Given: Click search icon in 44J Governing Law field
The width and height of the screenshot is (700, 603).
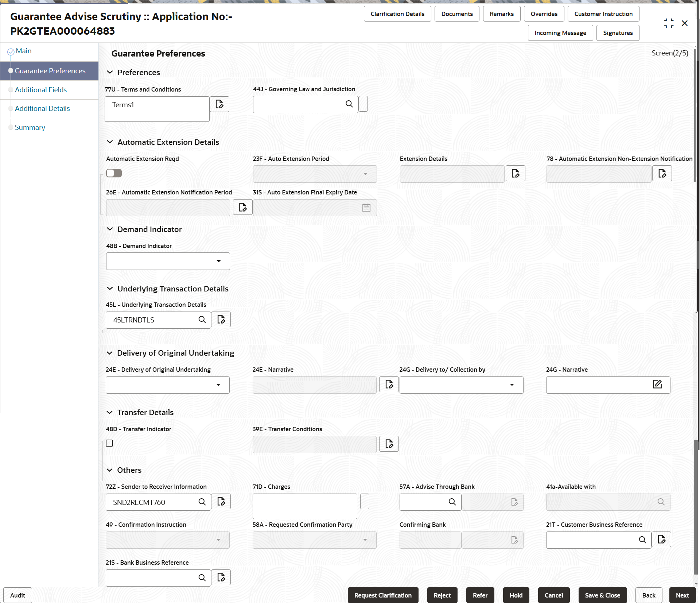Looking at the screenshot, I should [349, 104].
